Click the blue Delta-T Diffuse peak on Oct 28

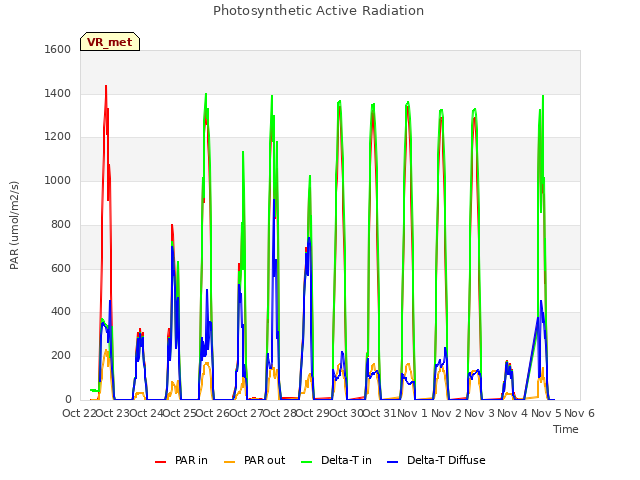coord(309,238)
